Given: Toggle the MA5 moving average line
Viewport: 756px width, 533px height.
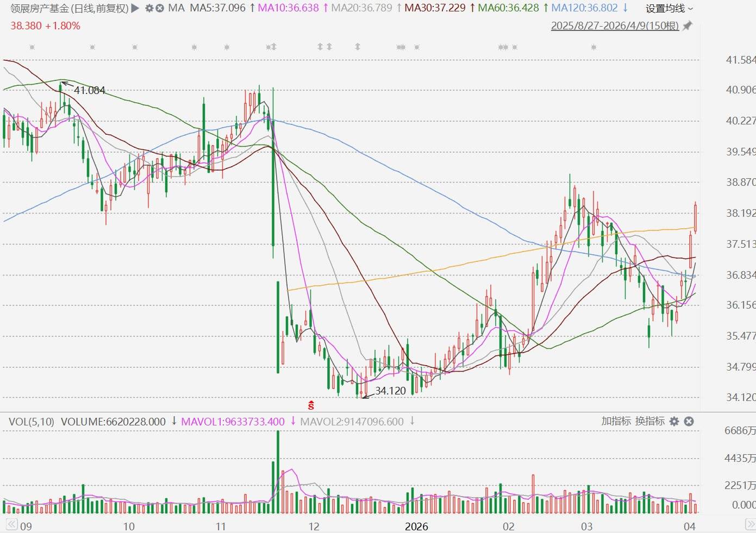Looking at the screenshot, I should point(217,8).
